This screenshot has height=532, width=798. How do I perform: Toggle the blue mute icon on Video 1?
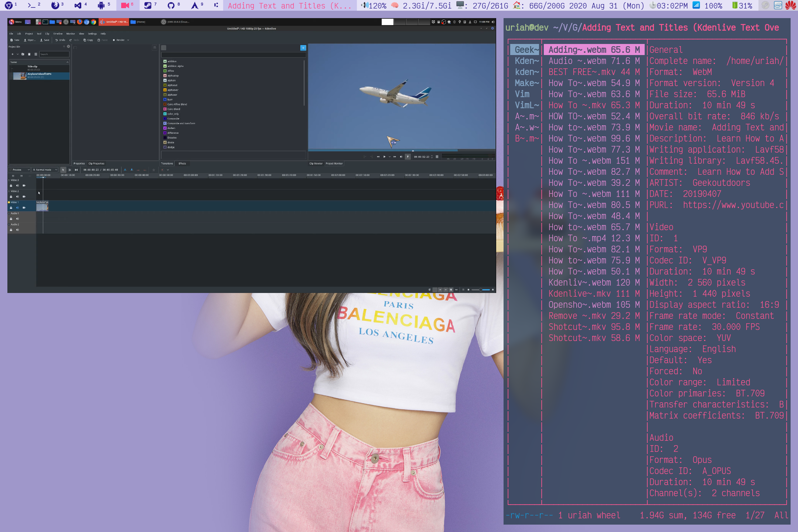pos(17,208)
